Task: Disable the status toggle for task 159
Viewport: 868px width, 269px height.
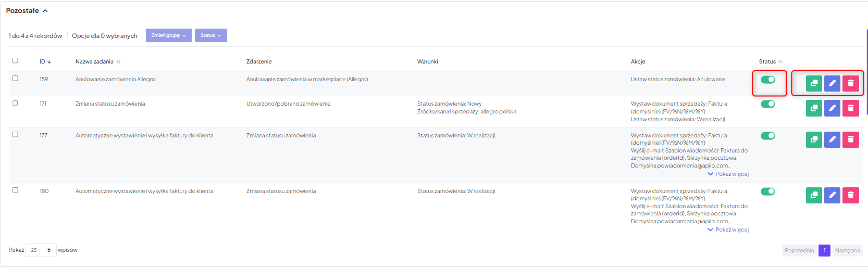Action: (x=768, y=80)
